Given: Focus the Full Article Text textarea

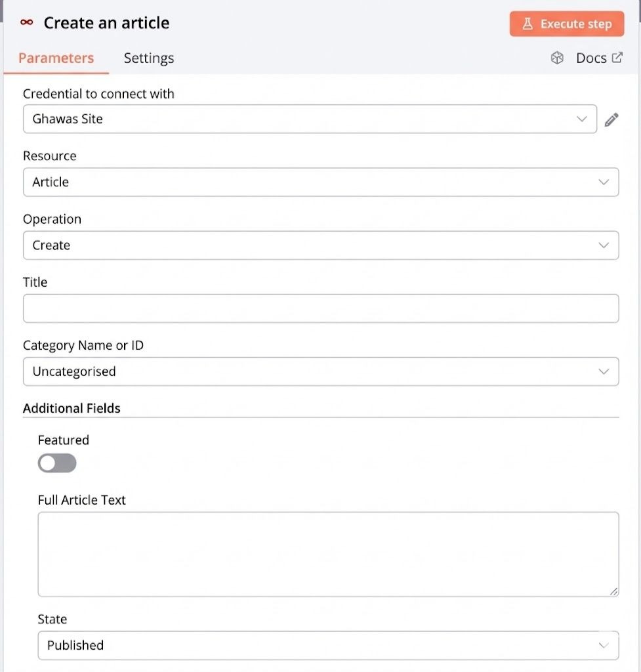Looking at the screenshot, I should (x=328, y=554).
